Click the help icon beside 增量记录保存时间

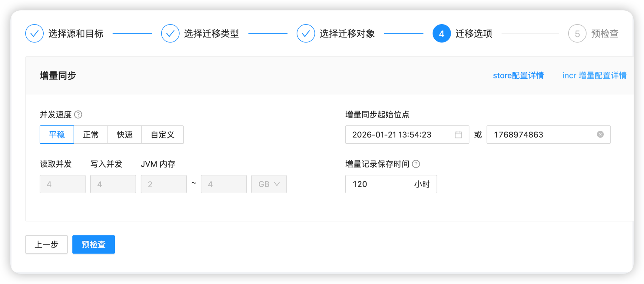(416, 164)
